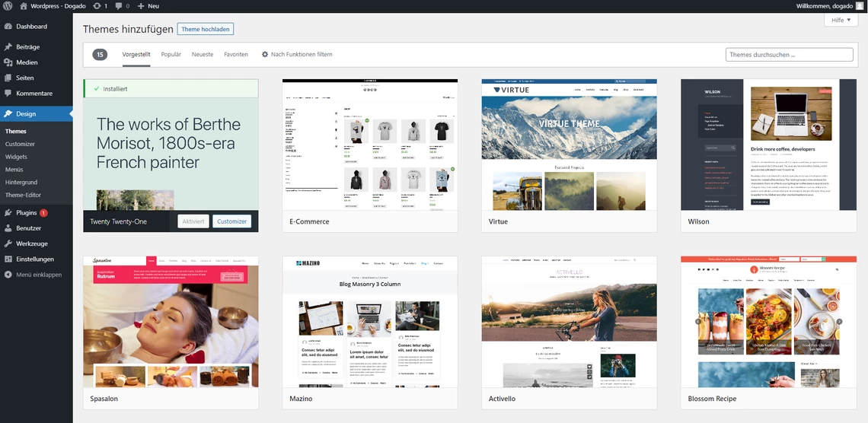Open Beiträge via its pin icon
868x423 pixels.
pos(8,47)
